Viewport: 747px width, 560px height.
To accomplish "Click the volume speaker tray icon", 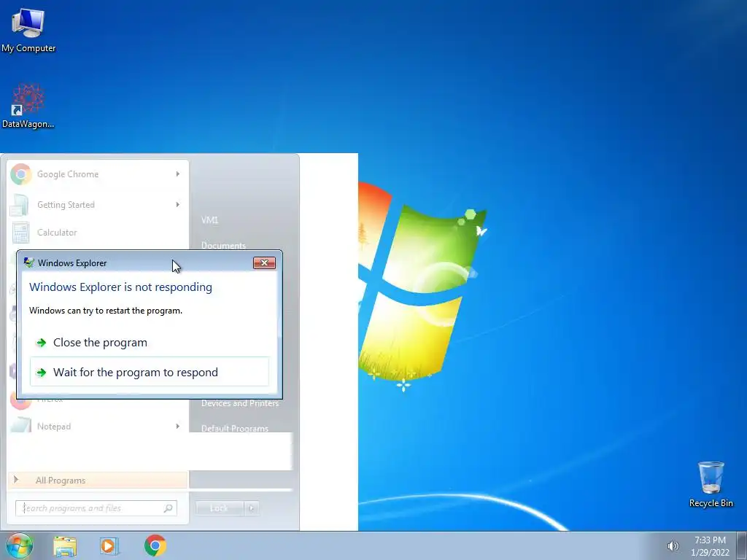I will pos(673,545).
